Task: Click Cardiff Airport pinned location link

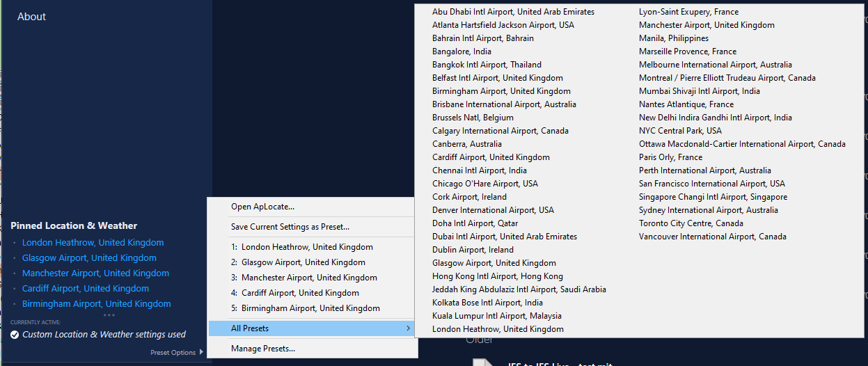Action: coord(85,289)
